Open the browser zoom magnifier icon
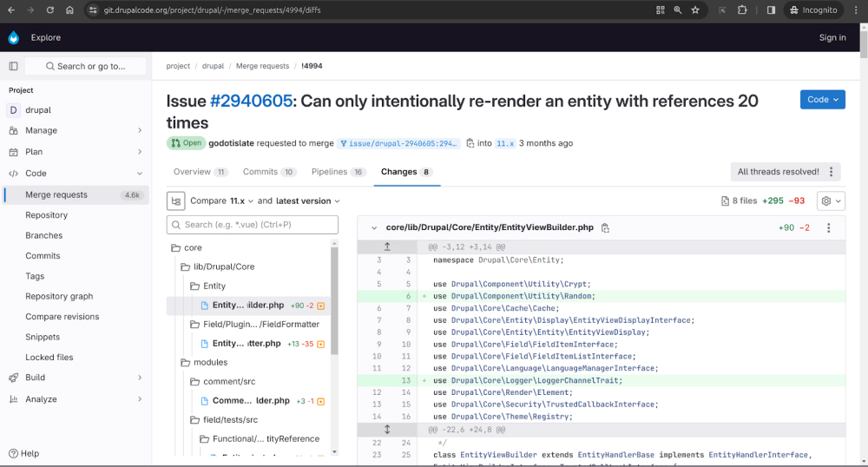This screenshot has height=467, width=868. pyautogui.click(x=678, y=10)
